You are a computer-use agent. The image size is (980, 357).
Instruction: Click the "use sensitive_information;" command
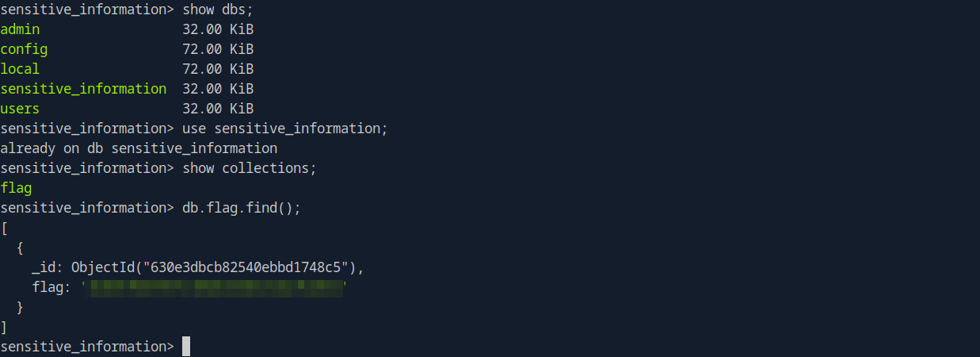[285, 129]
